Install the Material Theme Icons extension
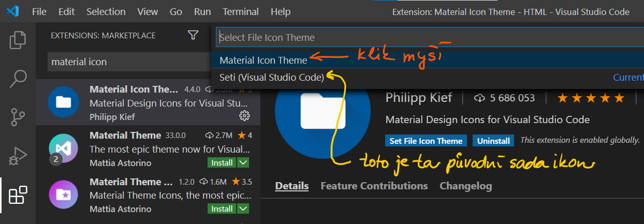This screenshot has height=224, width=644. [x=222, y=209]
